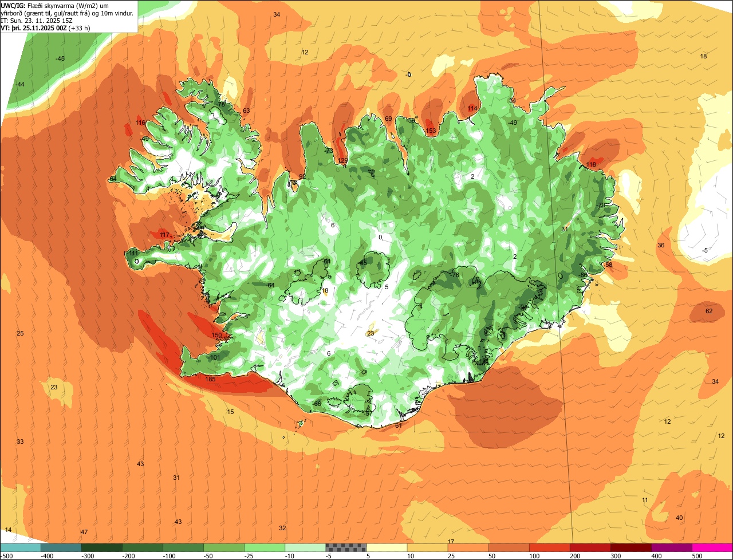733x560 pixels.
Task: Click the red swatch between 200 and 300
Action: [590, 547]
